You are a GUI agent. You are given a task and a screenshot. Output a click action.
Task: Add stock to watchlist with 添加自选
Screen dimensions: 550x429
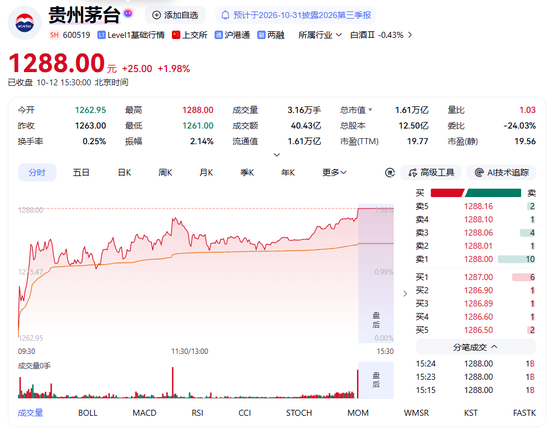[x=175, y=15]
